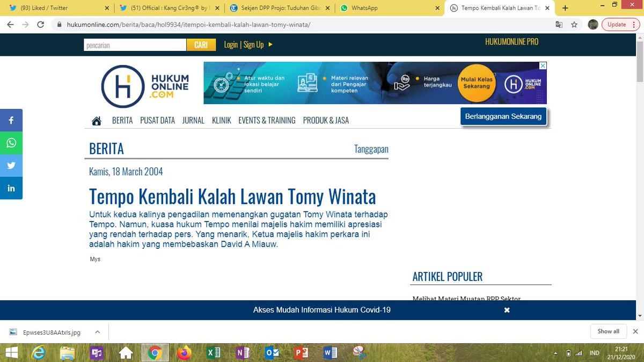Viewport: 644px width, 362px height.
Task: Bookmark this page with the star
Action: coord(574,25)
